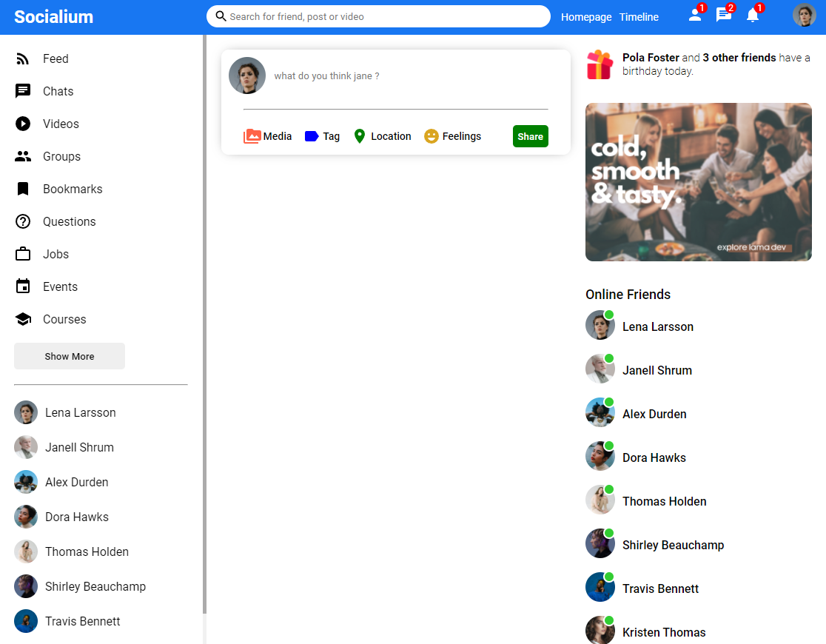The height and width of the screenshot is (644, 826).
Task: Select the Questions menu label
Action: [70, 221]
